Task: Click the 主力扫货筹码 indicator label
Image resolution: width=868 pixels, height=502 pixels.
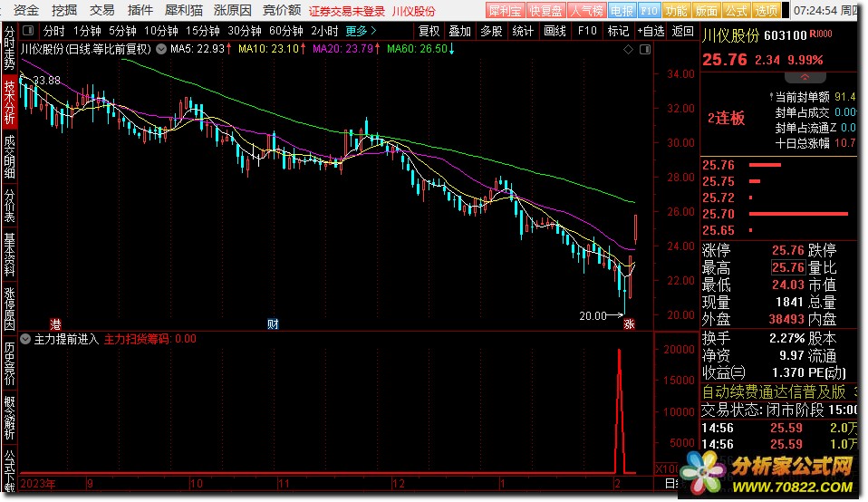Action: click(150, 339)
